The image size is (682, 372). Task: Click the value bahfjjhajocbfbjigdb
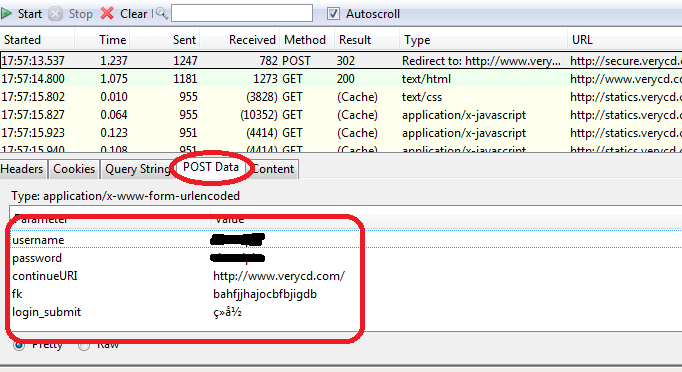click(265, 294)
